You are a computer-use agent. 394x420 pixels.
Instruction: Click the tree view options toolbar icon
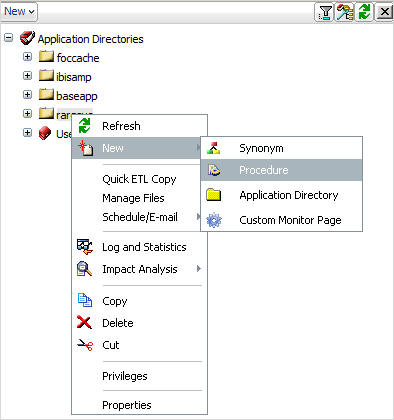point(344,12)
